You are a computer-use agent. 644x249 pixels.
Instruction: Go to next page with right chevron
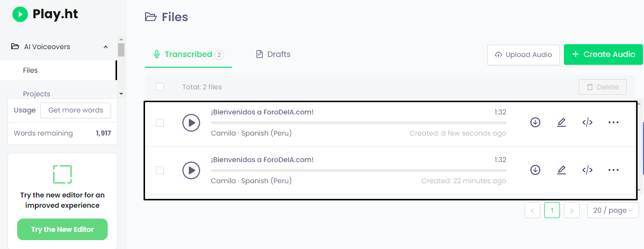tap(572, 210)
